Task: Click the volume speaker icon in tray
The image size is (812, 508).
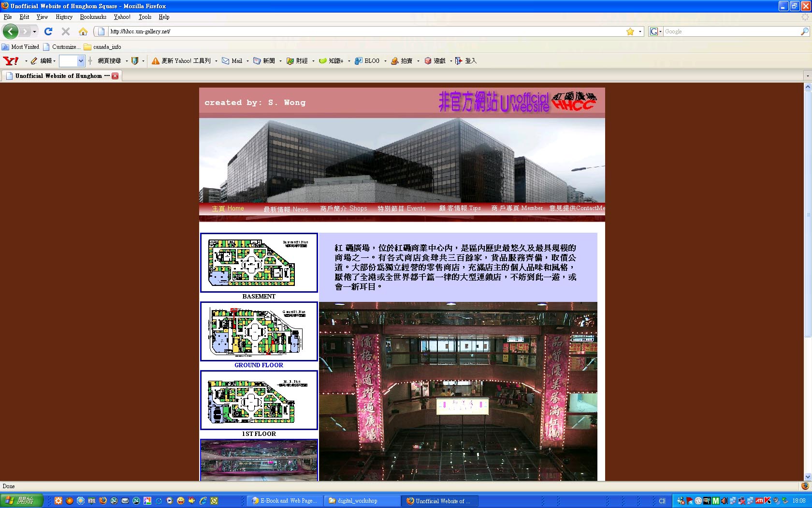Action: click(x=724, y=501)
